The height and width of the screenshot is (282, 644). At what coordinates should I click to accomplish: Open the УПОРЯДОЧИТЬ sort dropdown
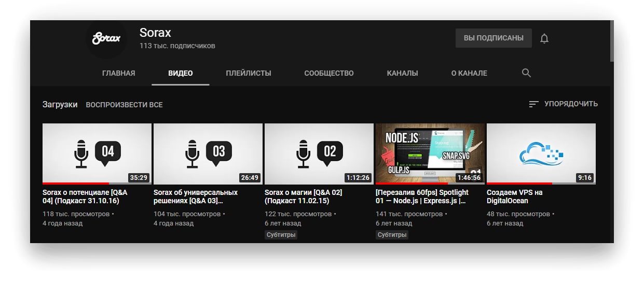click(x=563, y=104)
